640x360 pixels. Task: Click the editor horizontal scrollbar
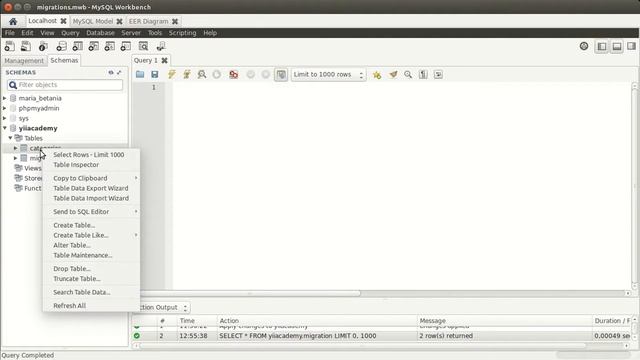[250, 293]
